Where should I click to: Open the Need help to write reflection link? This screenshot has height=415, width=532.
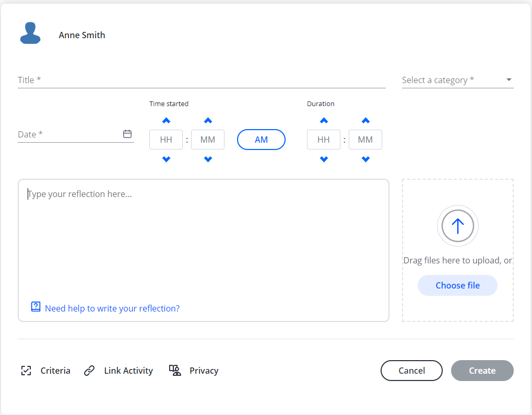click(x=112, y=308)
